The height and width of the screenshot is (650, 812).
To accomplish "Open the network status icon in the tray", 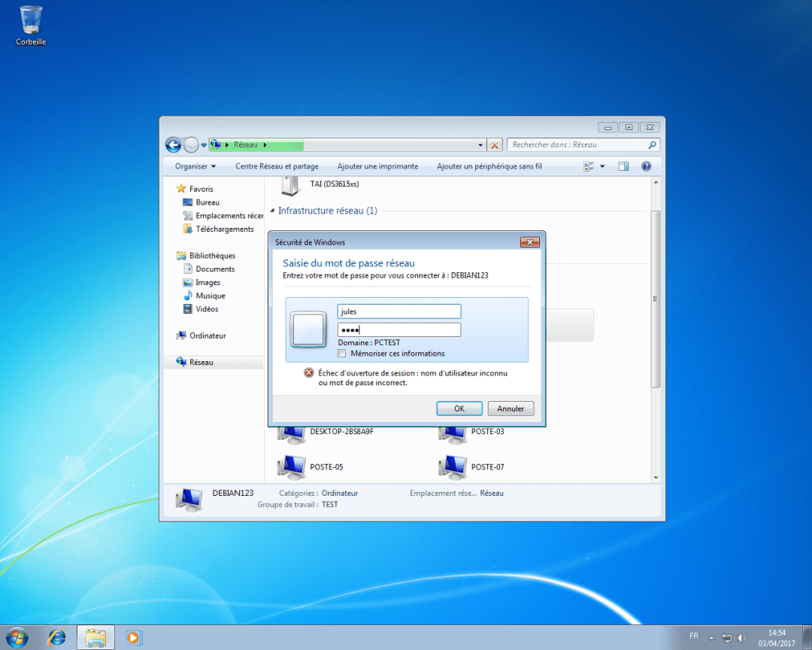I will click(726, 637).
